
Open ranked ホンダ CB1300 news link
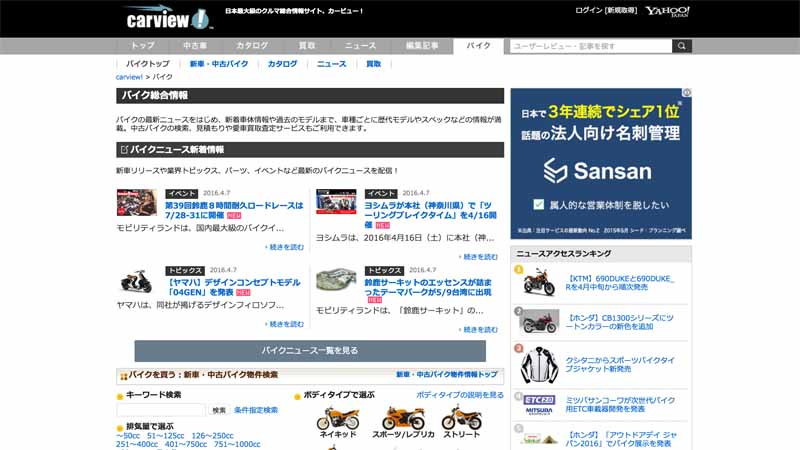(x=619, y=322)
